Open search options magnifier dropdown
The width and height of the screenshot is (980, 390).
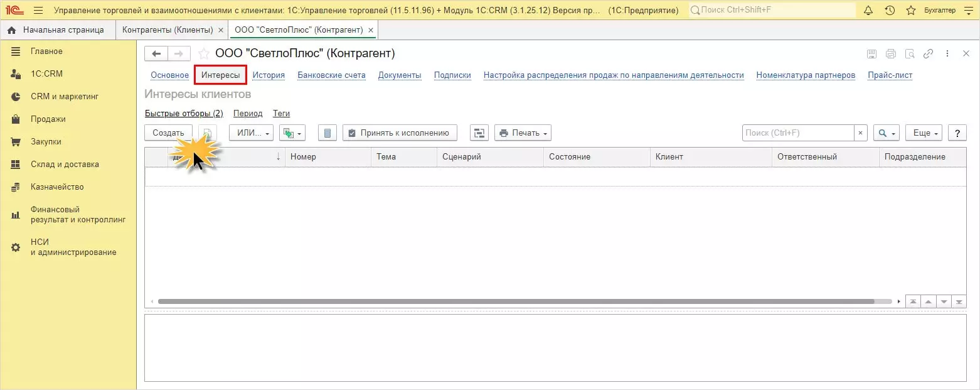point(887,133)
